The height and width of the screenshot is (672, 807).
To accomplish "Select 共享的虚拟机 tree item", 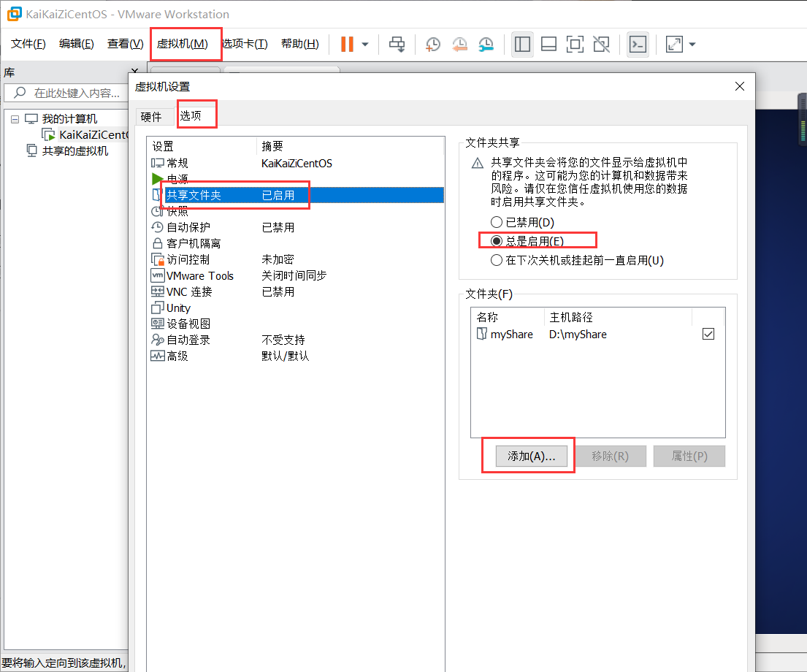I will tap(74, 151).
